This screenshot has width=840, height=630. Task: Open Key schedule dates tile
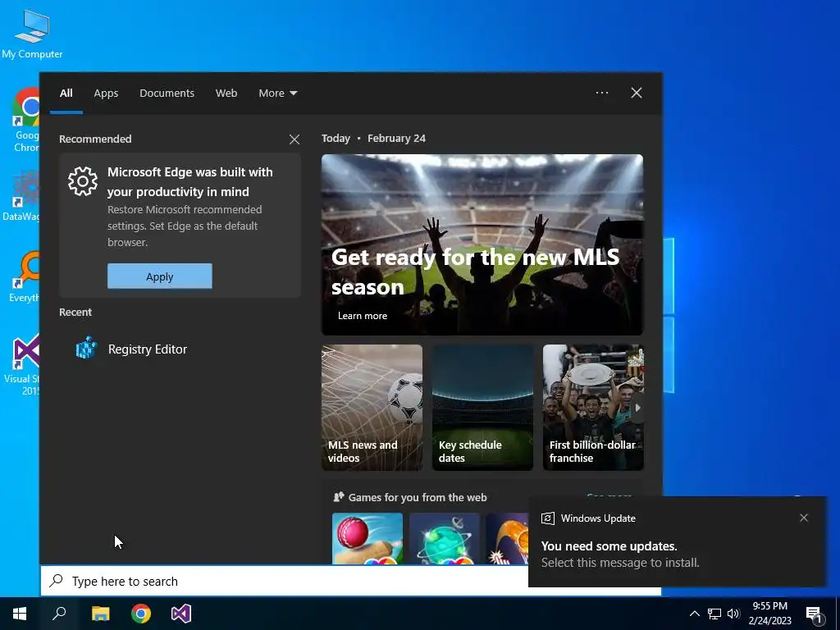(482, 408)
